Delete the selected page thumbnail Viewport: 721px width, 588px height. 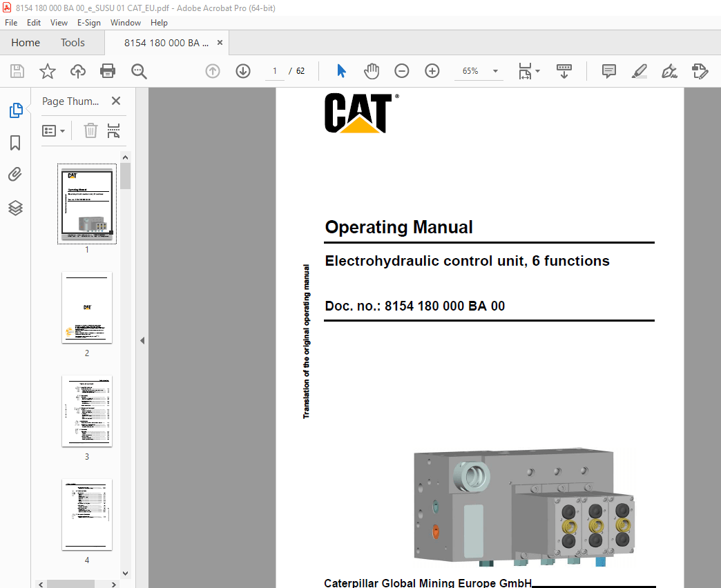pyautogui.click(x=90, y=130)
